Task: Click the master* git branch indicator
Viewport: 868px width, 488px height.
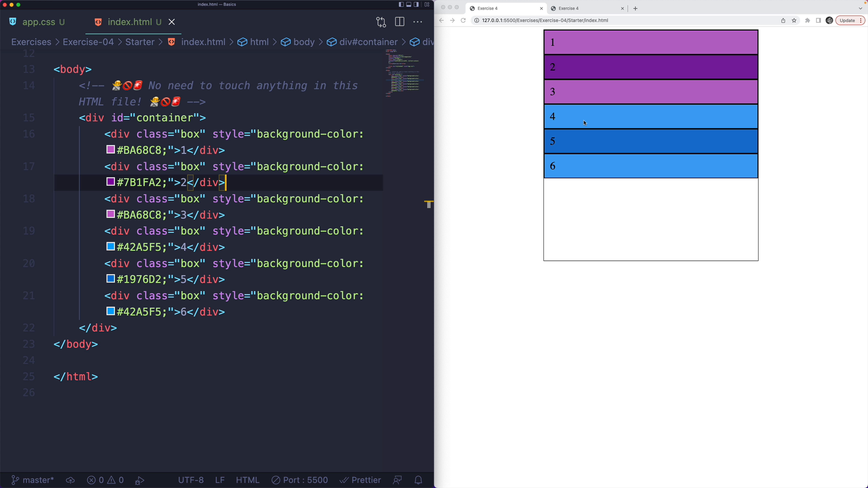Action: (32, 480)
